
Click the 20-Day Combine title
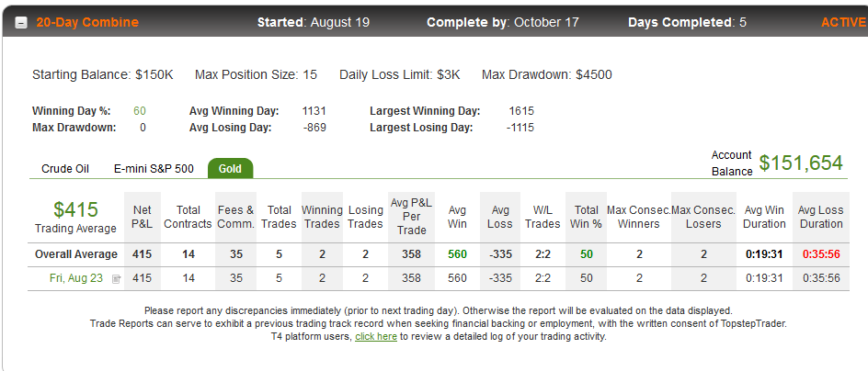point(87,23)
